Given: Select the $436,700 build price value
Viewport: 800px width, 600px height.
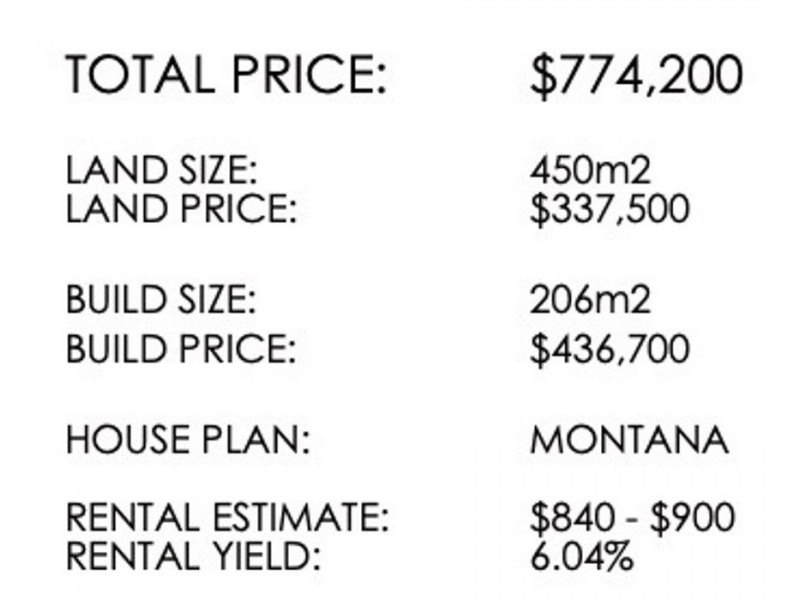Looking at the screenshot, I should [610, 349].
